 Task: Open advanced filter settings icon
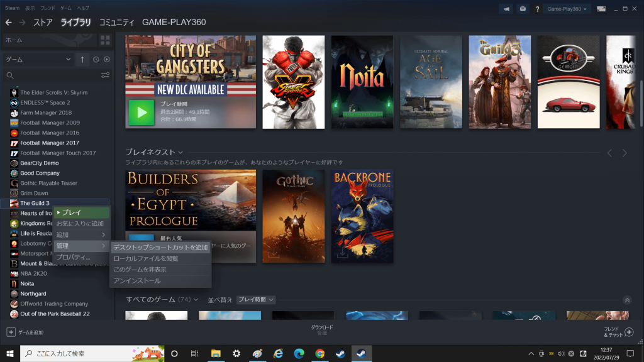[x=105, y=75]
